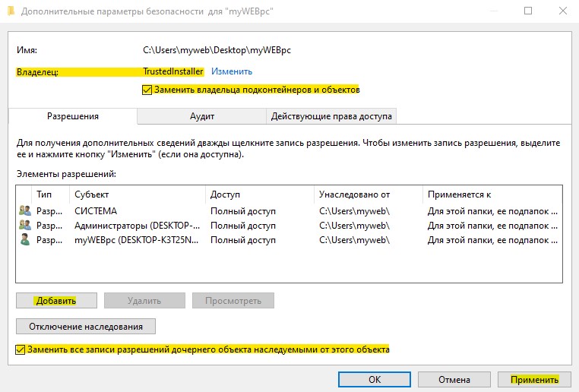
Task: Click the 'Элементы разрешений:' label
Action: tap(66, 173)
